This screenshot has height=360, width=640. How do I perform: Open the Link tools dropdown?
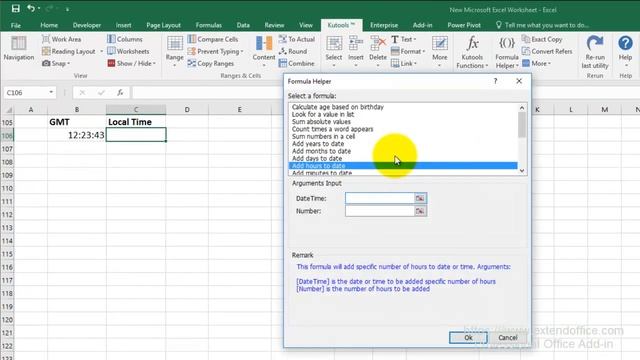[x=416, y=64]
